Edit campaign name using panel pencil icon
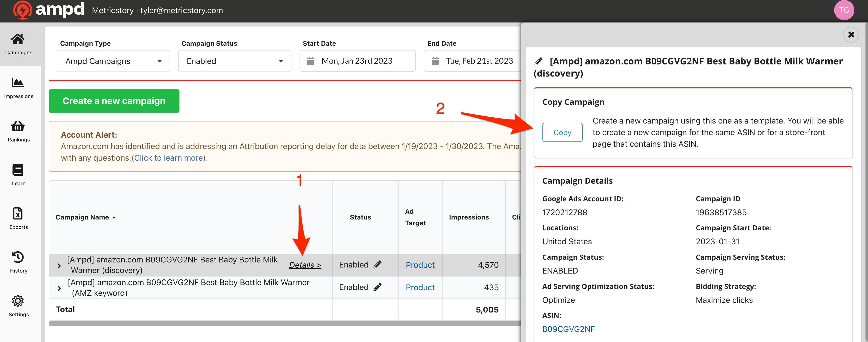Image resolution: width=868 pixels, height=342 pixels. 538,62
